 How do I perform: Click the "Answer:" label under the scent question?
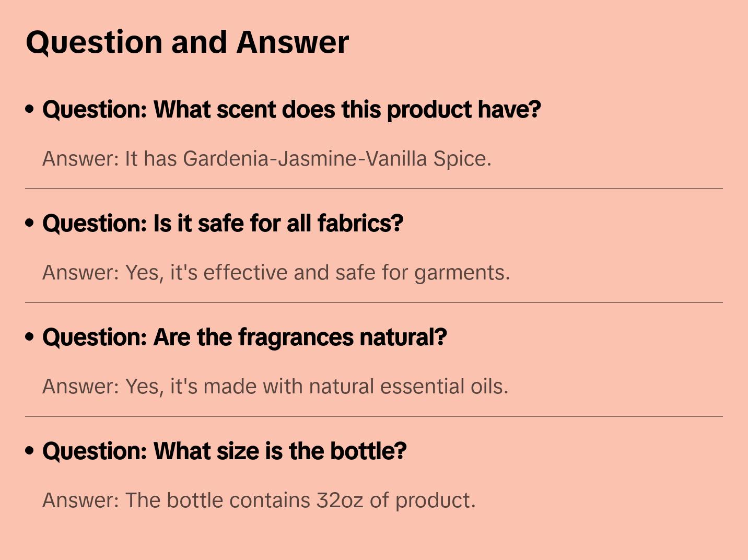(81, 159)
